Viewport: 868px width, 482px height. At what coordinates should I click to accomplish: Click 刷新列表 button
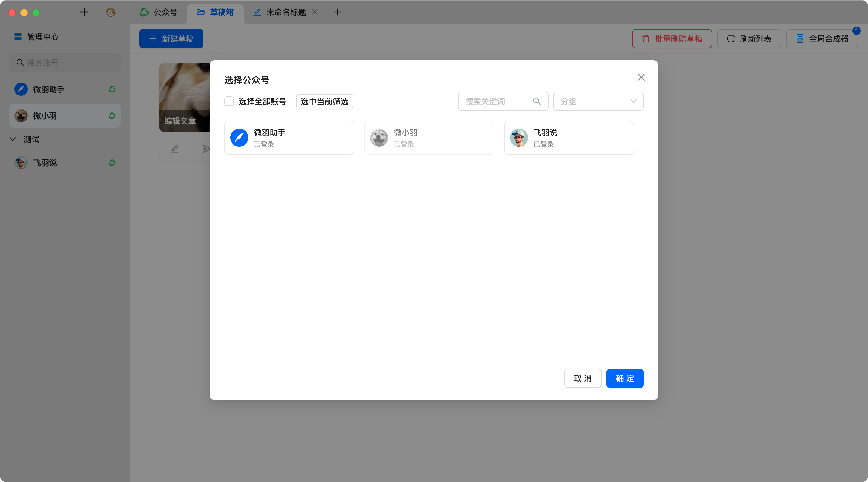click(x=749, y=39)
